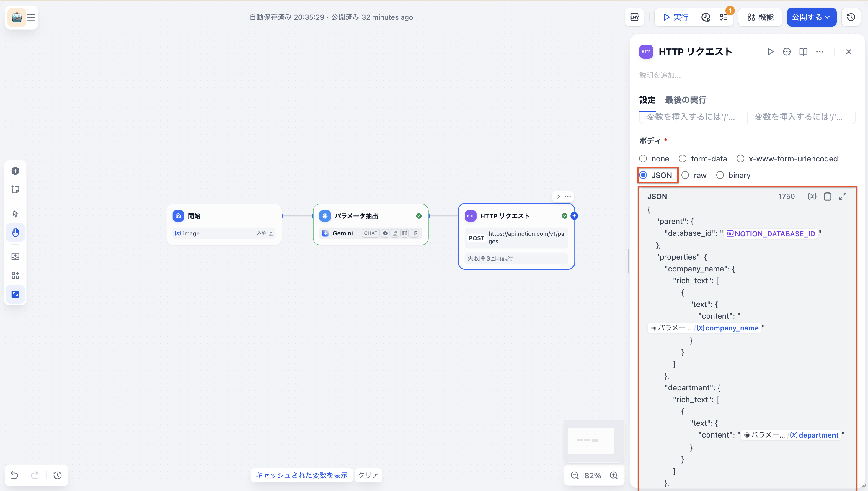Click the 機能 features button
This screenshot has width=868, height=491.
(x=760, y=17)
